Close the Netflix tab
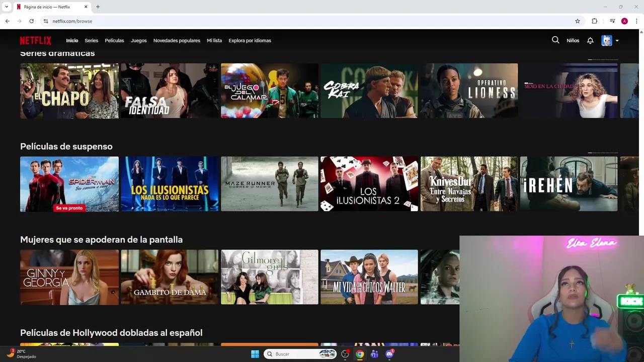Screen dimensions: 644x362 (86, 7)
